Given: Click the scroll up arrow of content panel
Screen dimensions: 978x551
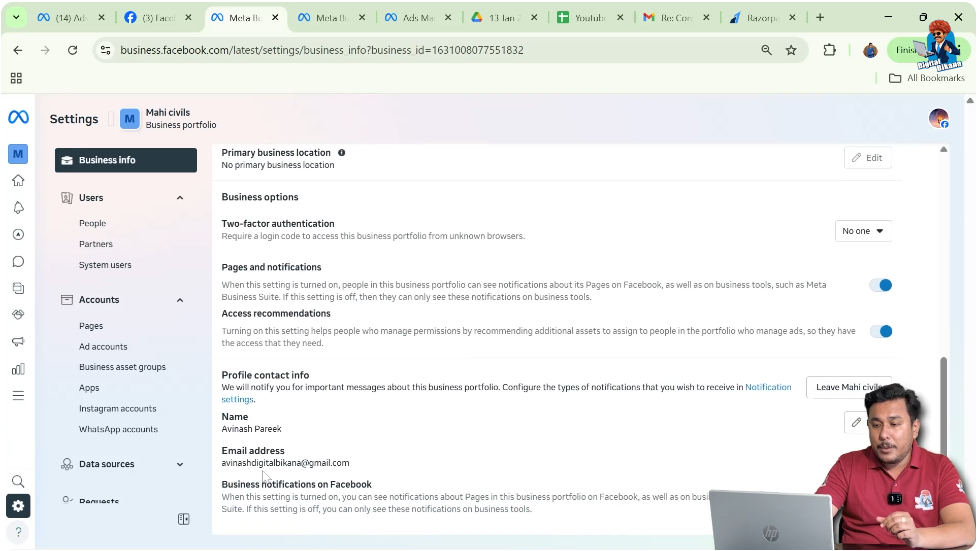Looking at the screenshot, I should click(x=943, y=150).
